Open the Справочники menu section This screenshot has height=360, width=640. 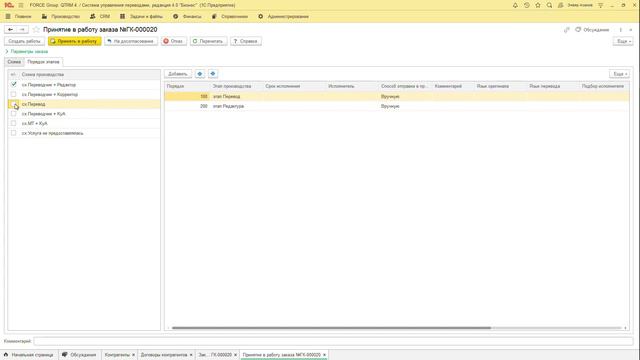(x=230, y=16)
